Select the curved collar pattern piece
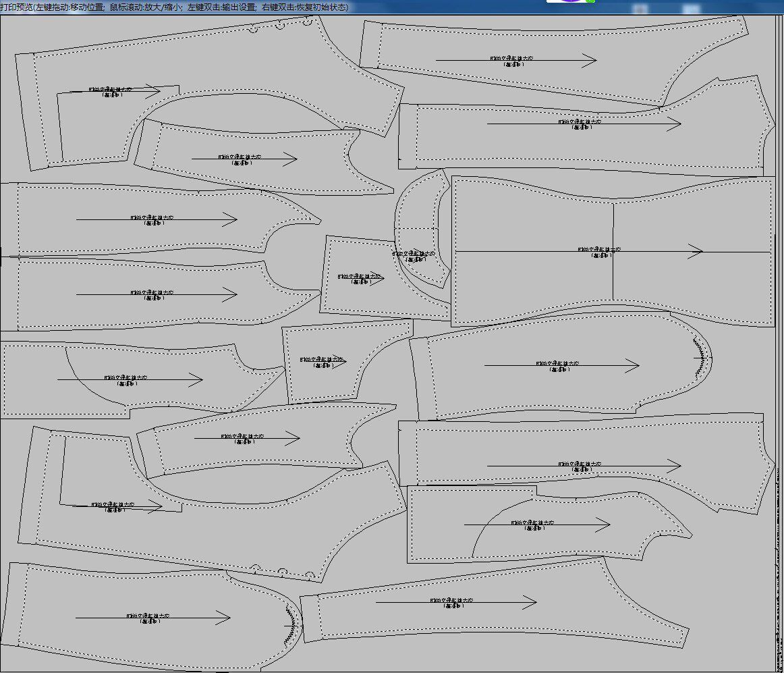784x673 pixels. point(422,229)
